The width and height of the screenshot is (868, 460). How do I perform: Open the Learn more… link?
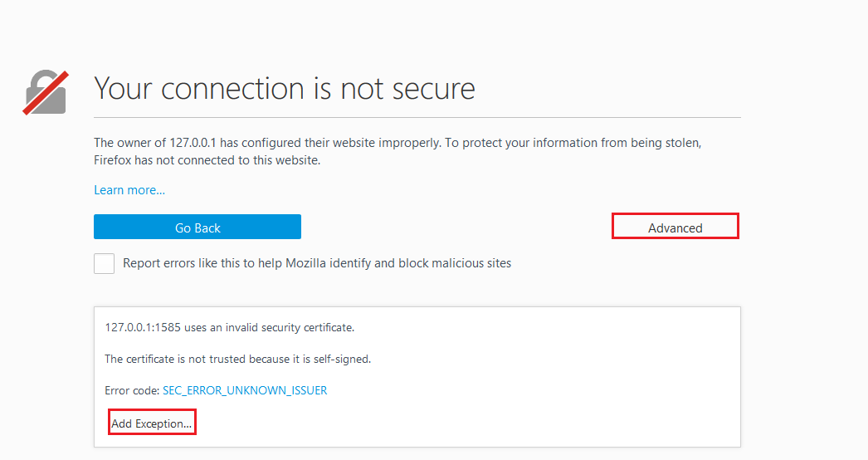129,190
